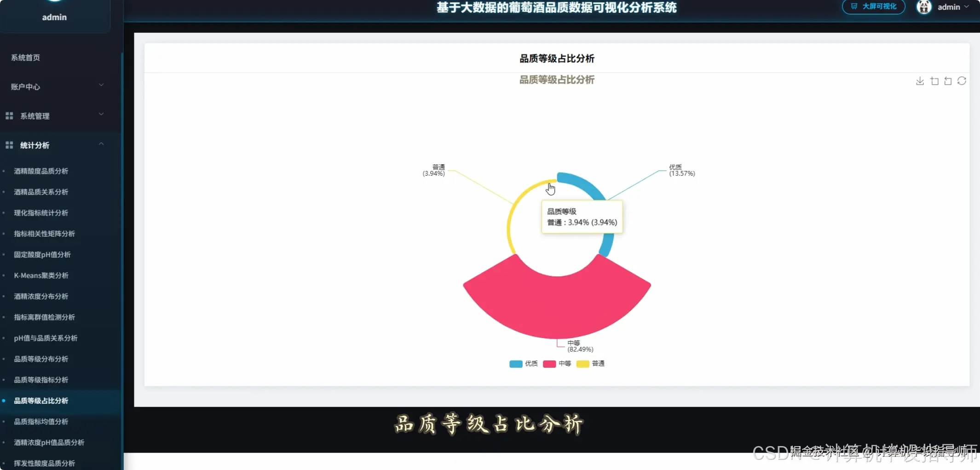Click the data zoom area icon
The image size is (980, 470).
pos(934,81)
